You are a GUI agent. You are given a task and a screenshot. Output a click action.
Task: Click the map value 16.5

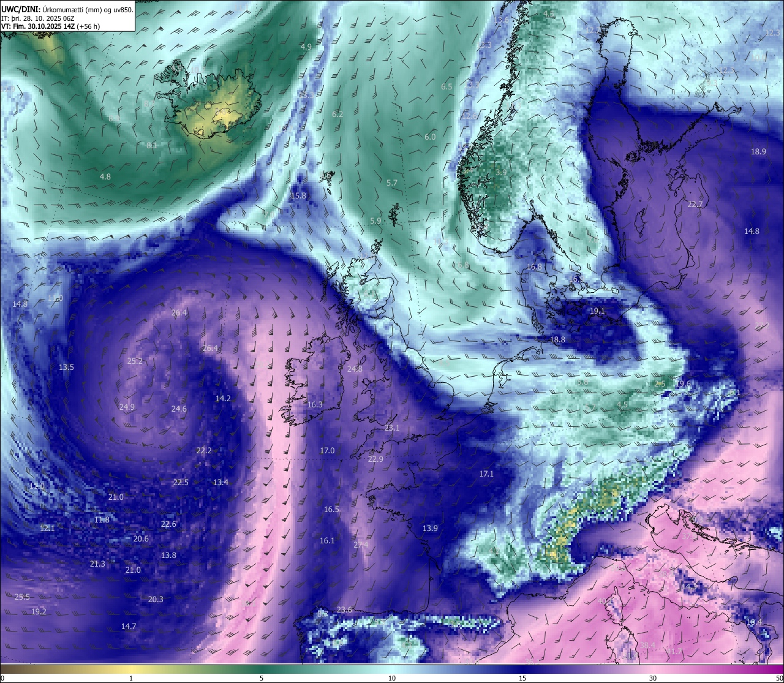click(x=331, y=509)
